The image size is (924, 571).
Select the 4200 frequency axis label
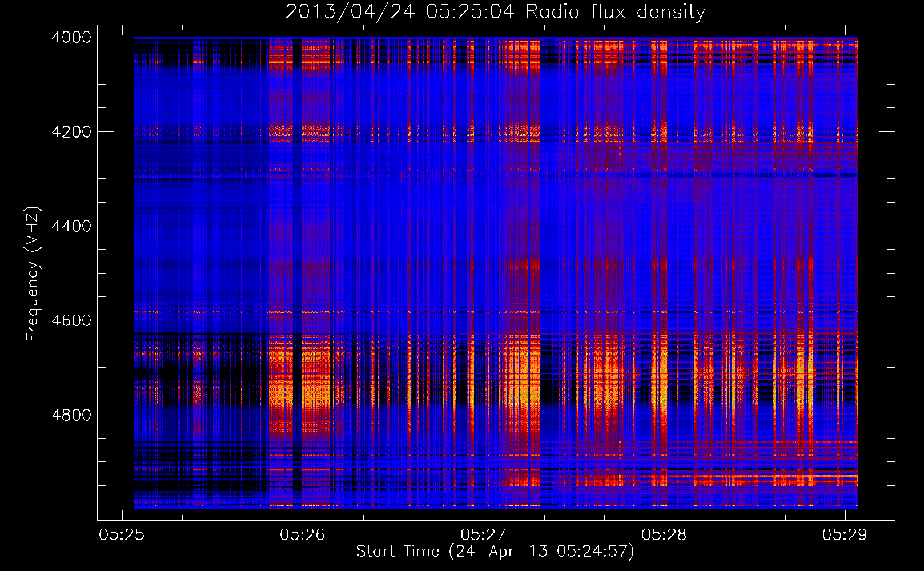pos(71,132)
